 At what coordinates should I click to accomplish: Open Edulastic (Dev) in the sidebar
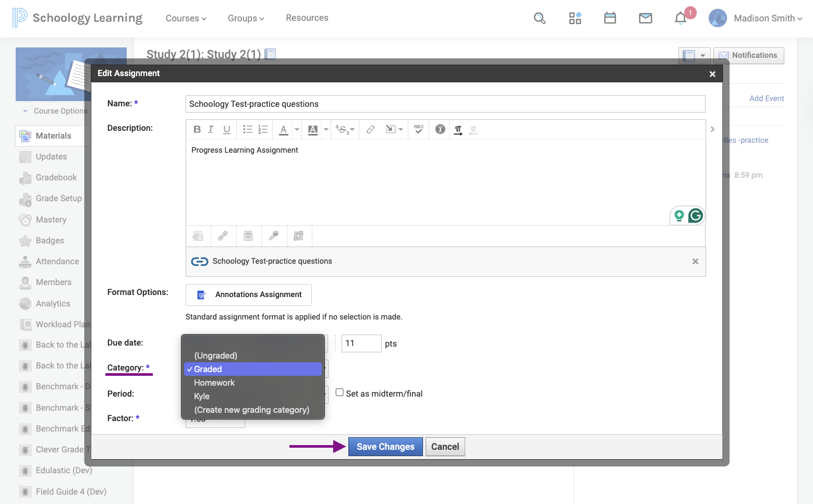(64, 470)
